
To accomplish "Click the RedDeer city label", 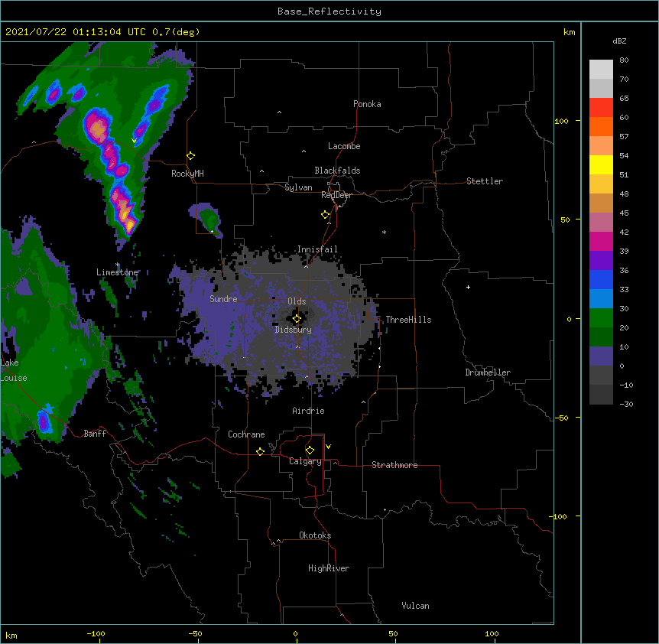I will [336, 195].
